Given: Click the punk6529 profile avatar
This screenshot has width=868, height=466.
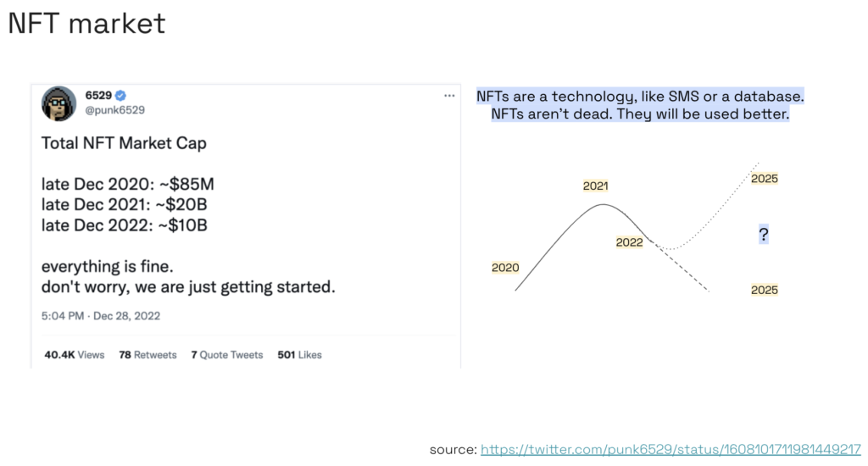Looking at the screenshot, I should (58, 103).
